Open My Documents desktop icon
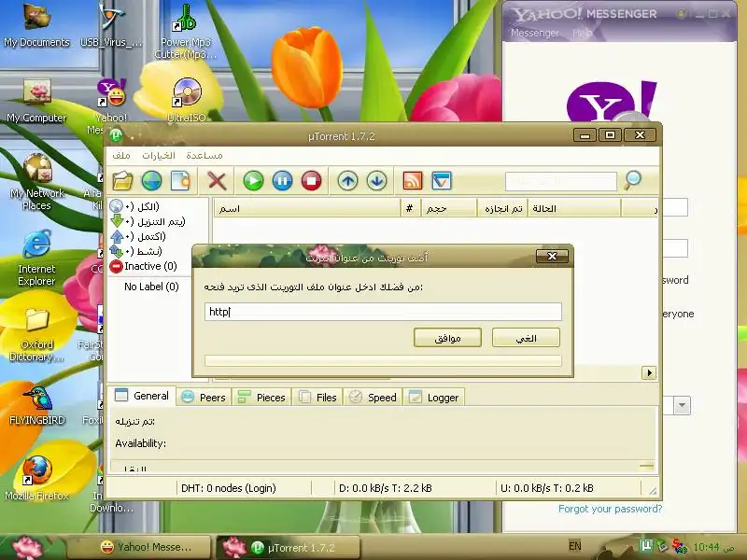The height and width of the screenshot is (560, 747). tap(36, 25)
